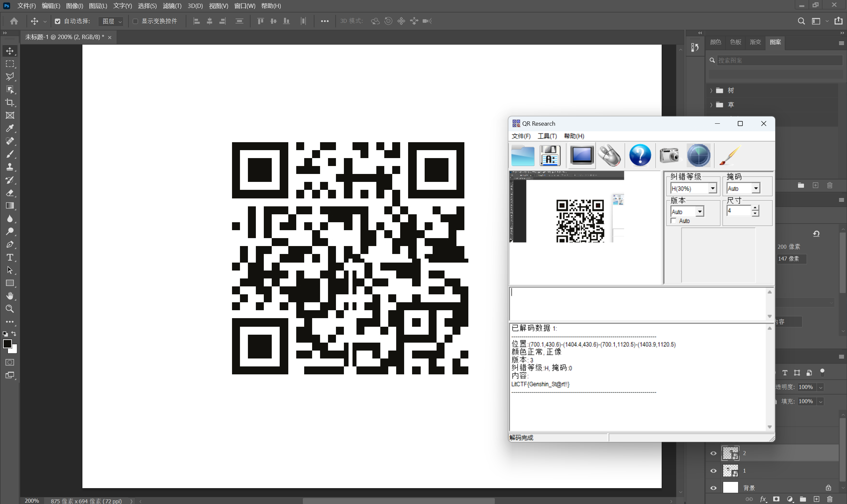Image resolution: width=847 pixels, height=504 pixels.
Task: Select the Eyedropper tool
Action: (x=10, y=128)
